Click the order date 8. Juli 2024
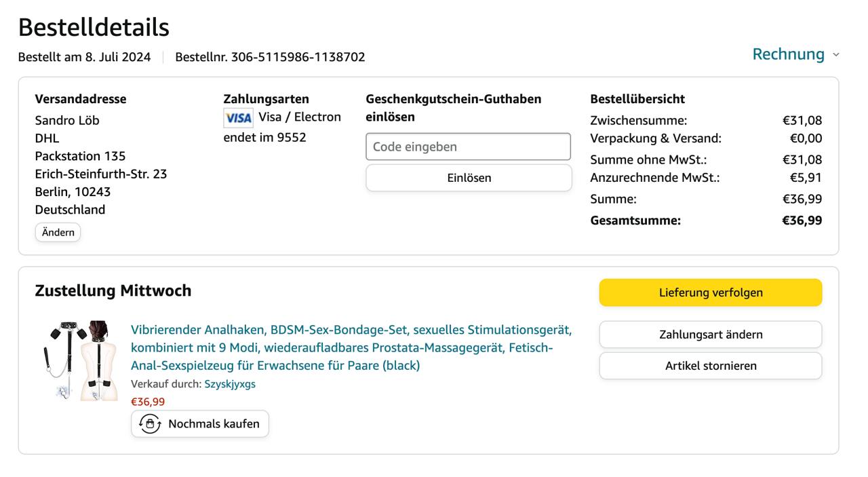This screenshot has width=868, height=477. pos(117,57)
